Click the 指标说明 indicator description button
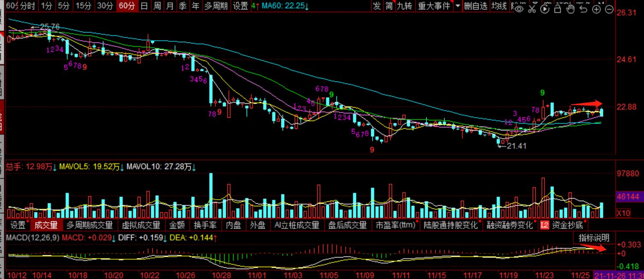The width and height of the screenshot is (644, 279). 594,238
